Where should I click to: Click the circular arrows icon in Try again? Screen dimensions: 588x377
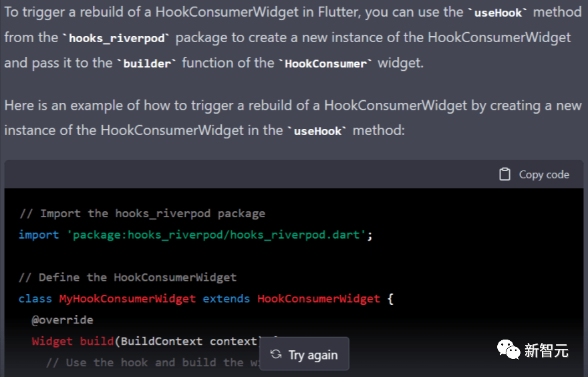pyautogui.click(x=276, y=354)
